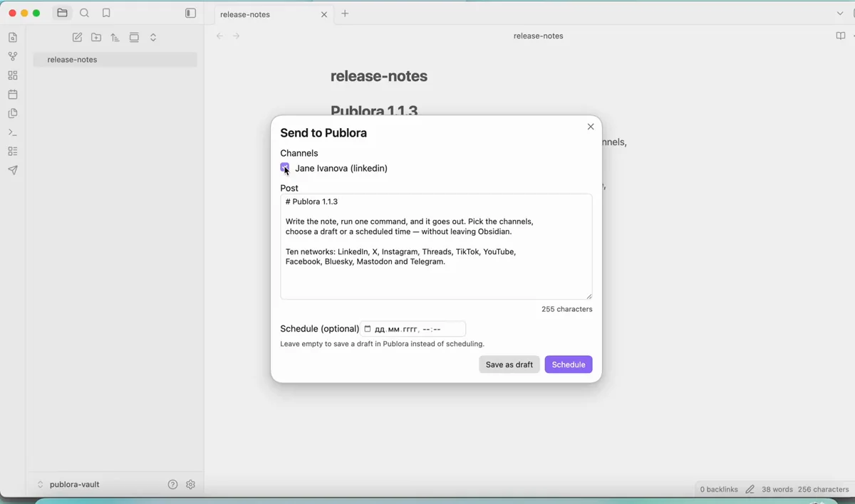
Task: Expand or collapse all folders icon
Action: point(153,37)
